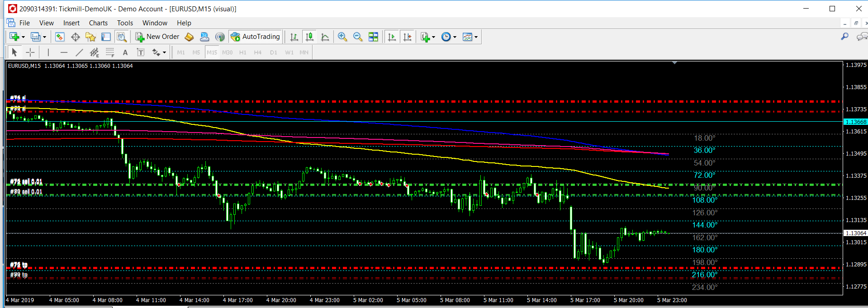Screen dimensions: 868x308
Task: Open the Market Watch panel
Action: [60, 37]
